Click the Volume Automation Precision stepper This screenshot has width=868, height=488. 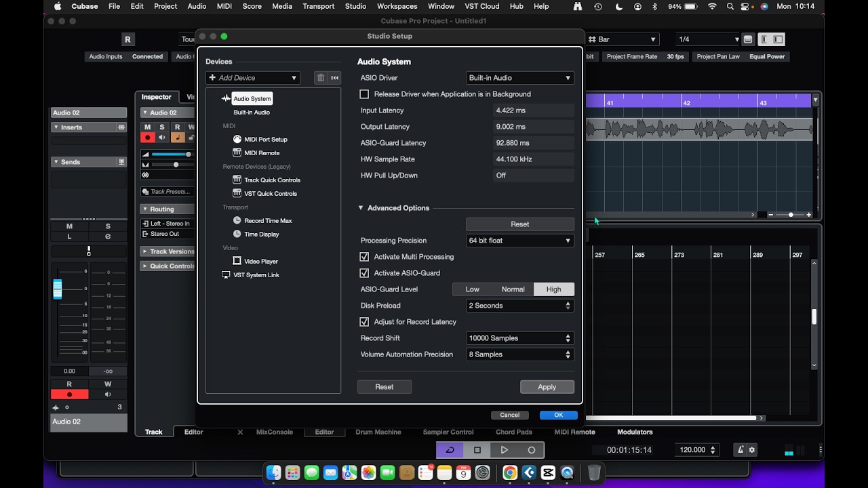pyautogui.click(x=568, y=354)
